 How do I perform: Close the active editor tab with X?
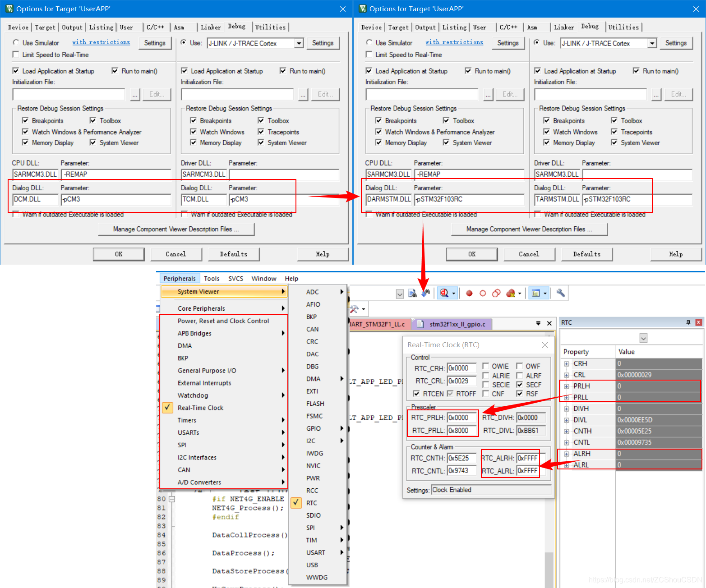click(549, 323)
